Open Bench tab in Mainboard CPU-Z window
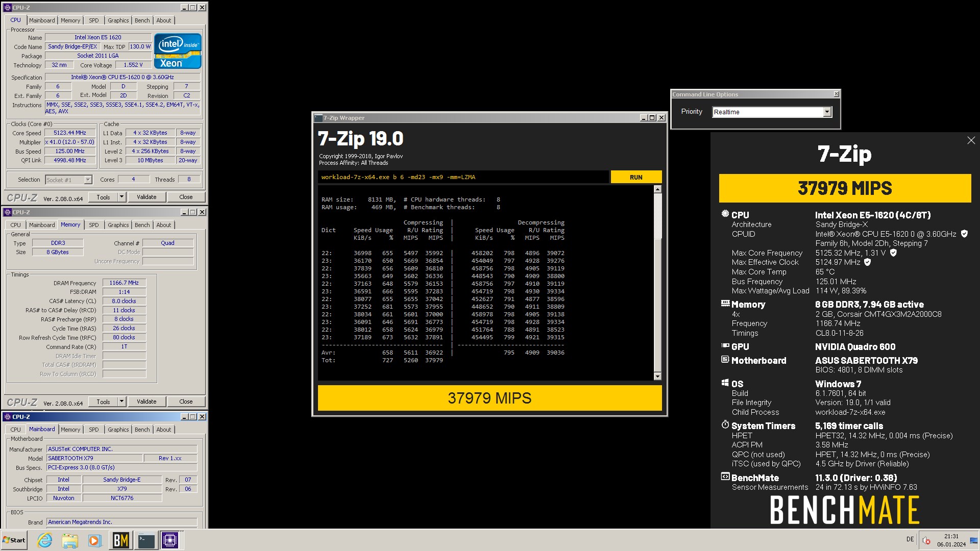Viewport: 980px width, 551px height. [142, 430]
